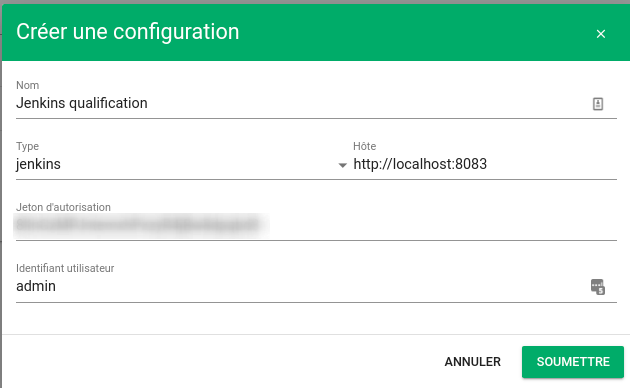
Task: Click the Jeton d'autorisation label
Action: (x=63, y=207)
